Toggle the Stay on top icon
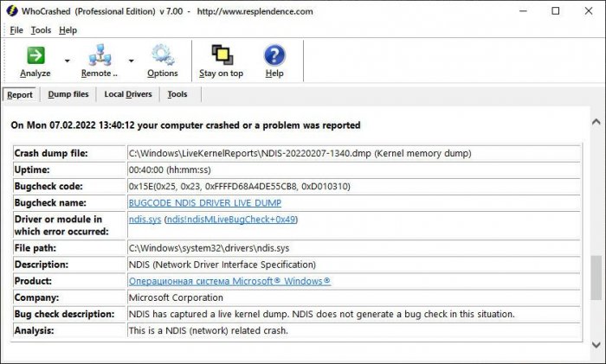This screenshot has width=606, height=364. coord(221,55)
